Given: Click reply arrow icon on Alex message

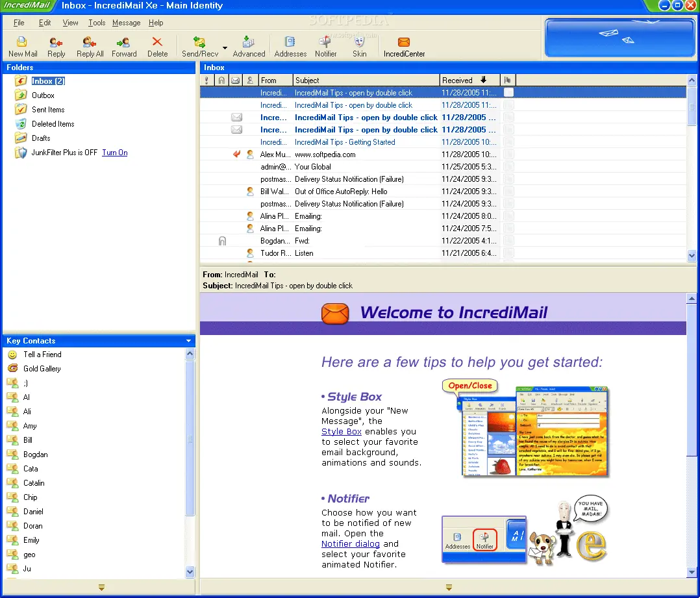Looking at the screenshot, I should [236, 154].
